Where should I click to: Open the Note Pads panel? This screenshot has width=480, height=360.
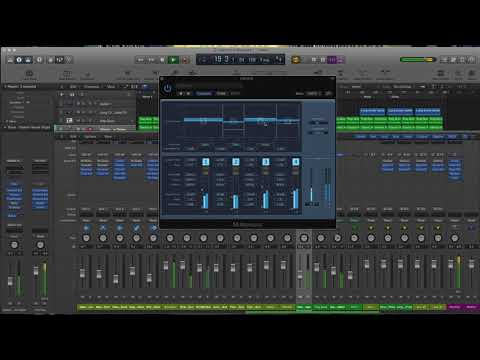point(453,60)
